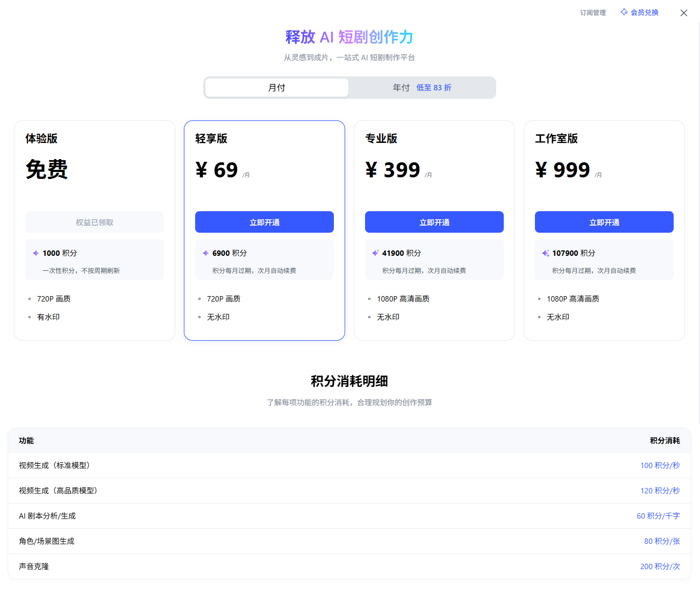Click the 200 积分/次 value
The height and width of the screenshot is (589, 700).
(x=660, y=566)
